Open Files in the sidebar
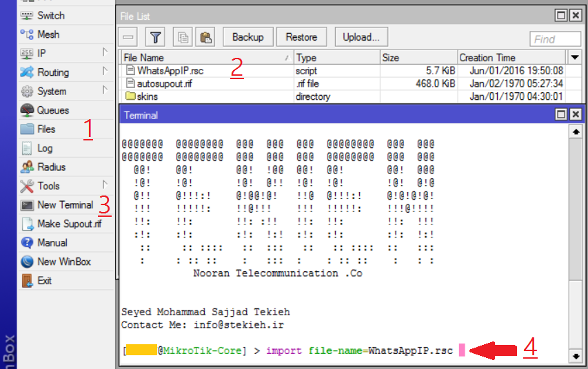Image resolution: width=588 pixels, height=369 pixels. 65,129
